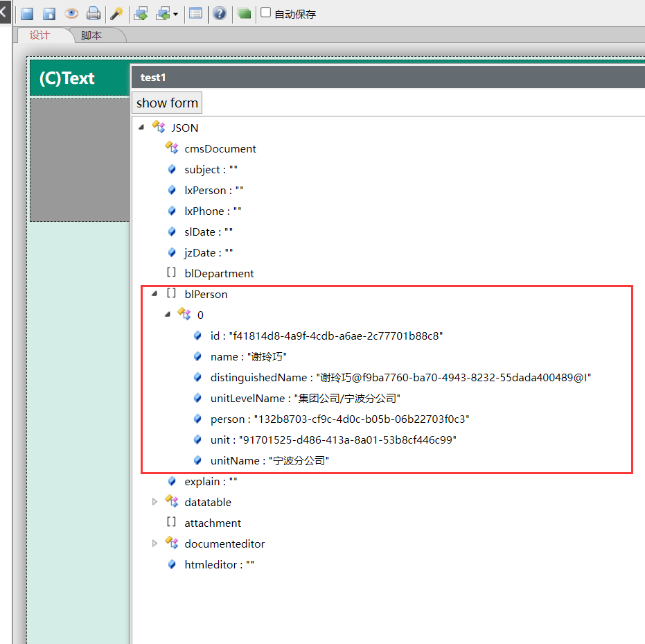Open the magic wand wizard tool
The height and width of the screenshot is (644, 645).
pos(117,14)
